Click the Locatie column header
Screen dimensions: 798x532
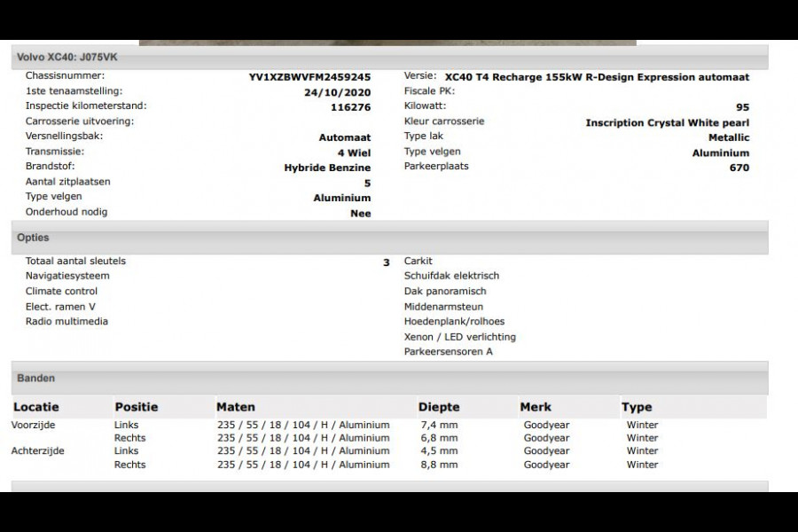coord(35,407)
